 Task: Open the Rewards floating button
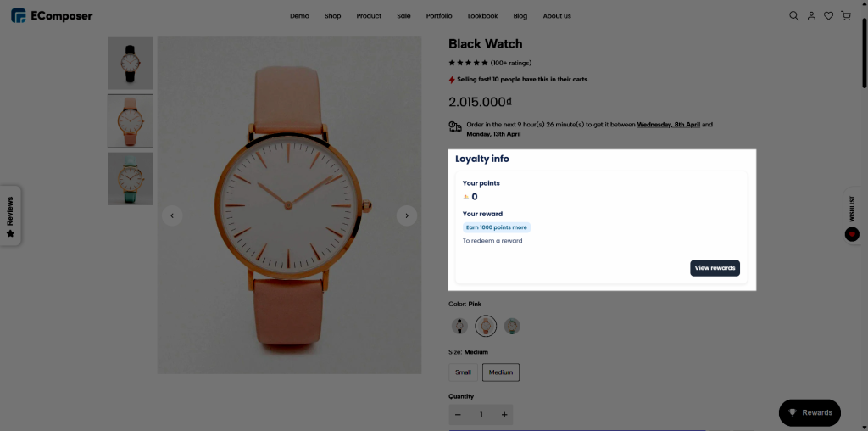810,412
